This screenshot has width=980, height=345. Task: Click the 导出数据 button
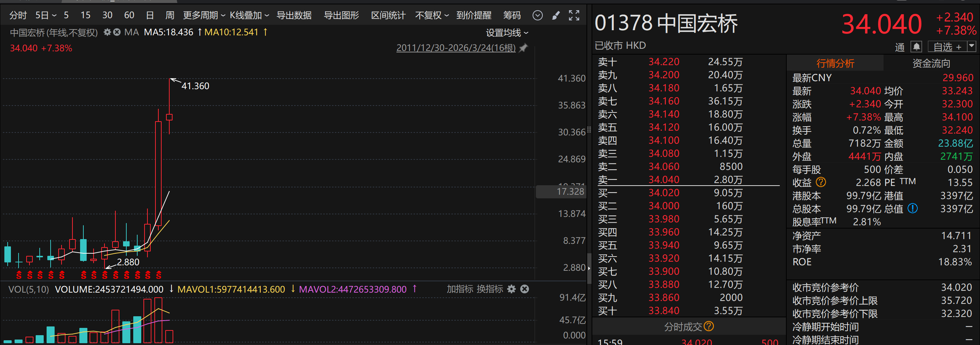[294, 15]
